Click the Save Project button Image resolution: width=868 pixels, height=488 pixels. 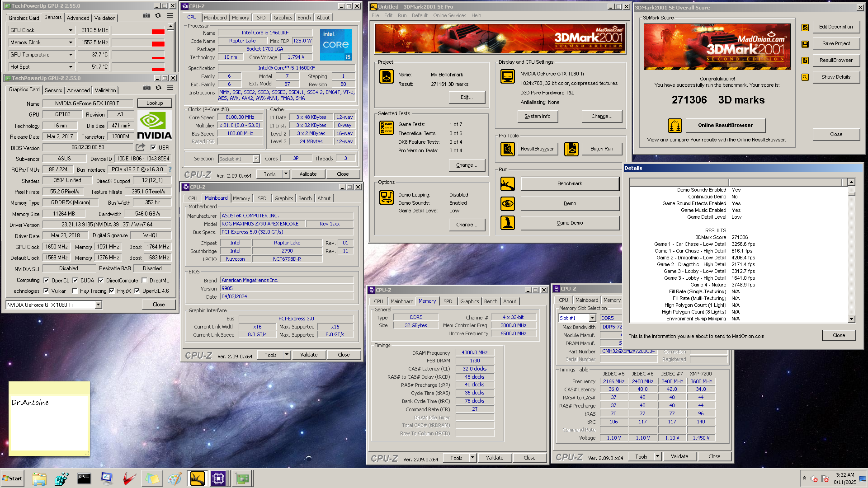pos(836,43)
